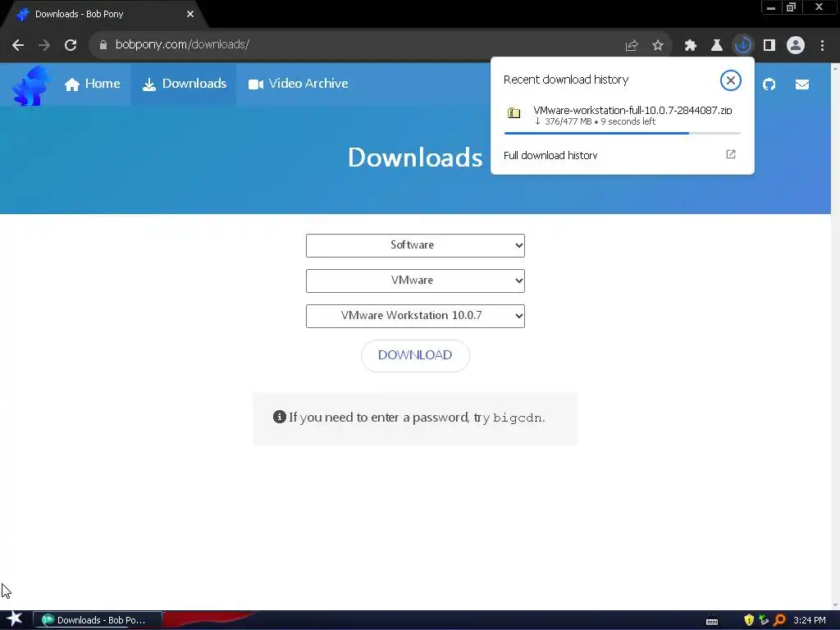Open the extensions puzzle icon
This screenshot has width=840, height=630.
point(691,45)
